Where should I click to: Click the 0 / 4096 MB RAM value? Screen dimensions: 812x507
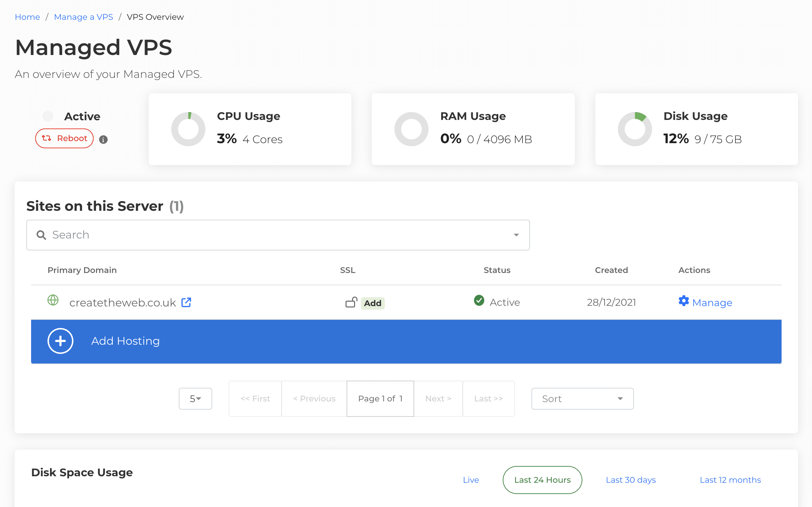coord(499,139)
